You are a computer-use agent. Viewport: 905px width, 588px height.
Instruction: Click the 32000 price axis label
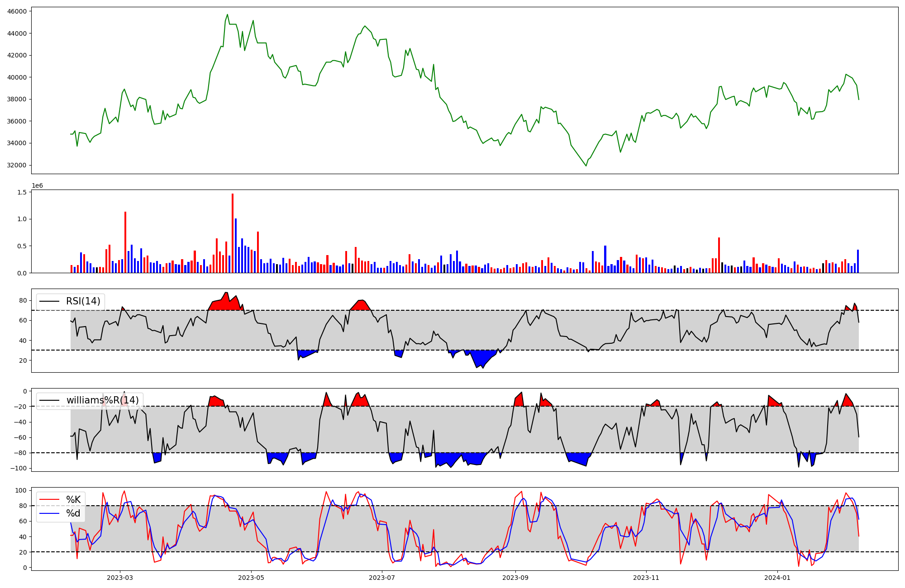click(x=17, y=165)
